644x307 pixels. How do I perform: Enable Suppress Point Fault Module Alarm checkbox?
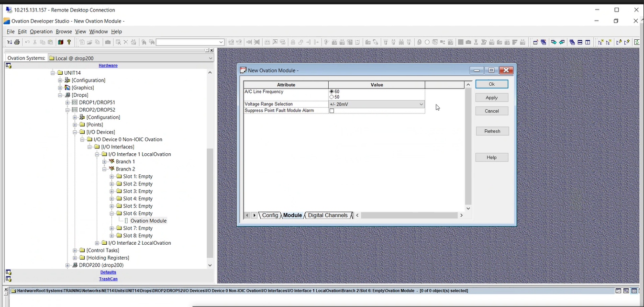click(x=332, y=111)
